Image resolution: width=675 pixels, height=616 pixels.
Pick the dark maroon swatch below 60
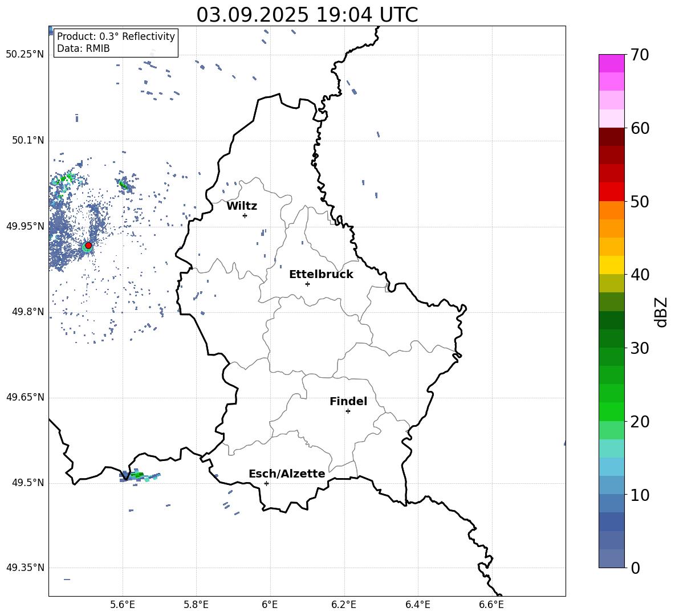(x=612, y=137)
